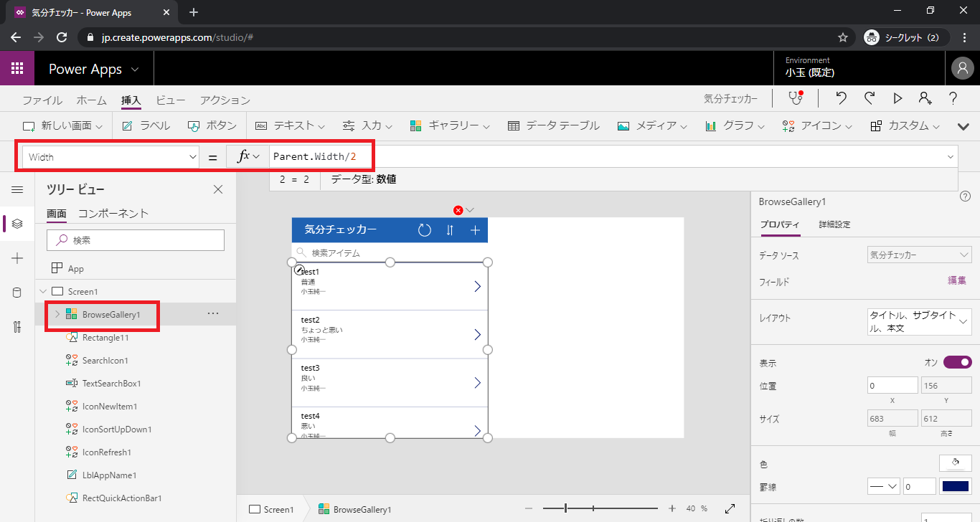Fit canvas to window with expand icon
Image resolution: width=980 pixels, height=522 pixels.
pos(730,508)
